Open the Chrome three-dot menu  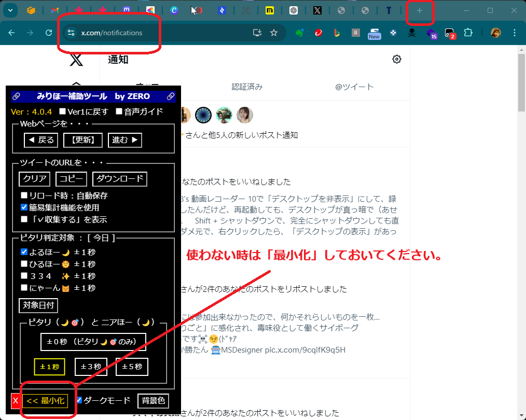pyautogui.click(x=514, y=32)
